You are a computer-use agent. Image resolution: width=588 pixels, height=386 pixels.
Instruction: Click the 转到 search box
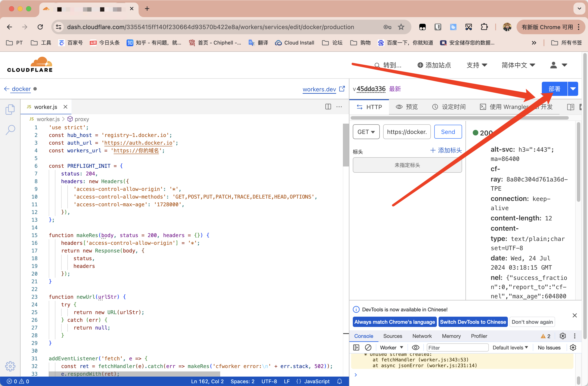(388, 65)
